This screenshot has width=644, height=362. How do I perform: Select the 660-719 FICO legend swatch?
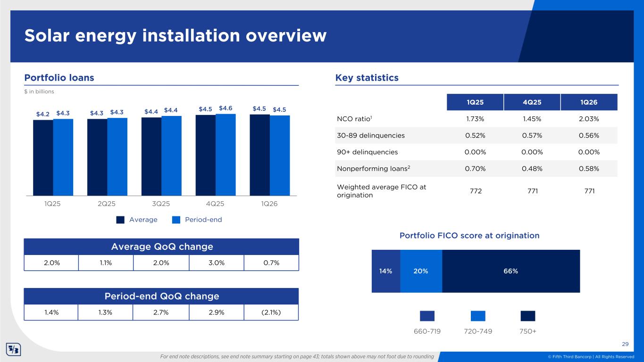click(427, 316)
